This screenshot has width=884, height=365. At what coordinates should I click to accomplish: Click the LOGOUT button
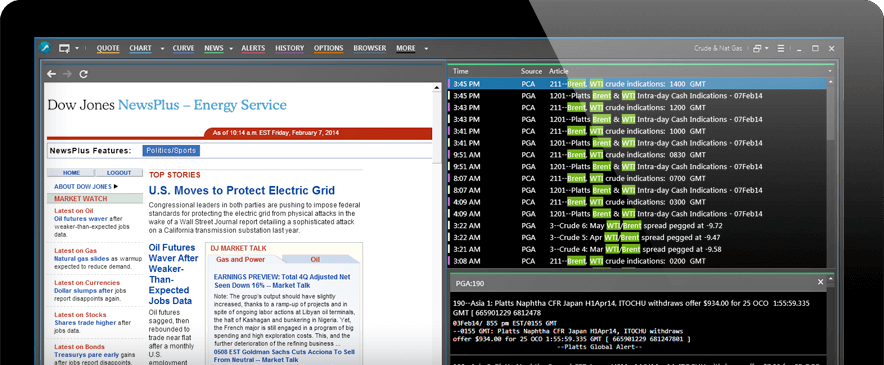pyautogui.click(x=119, y=173)
